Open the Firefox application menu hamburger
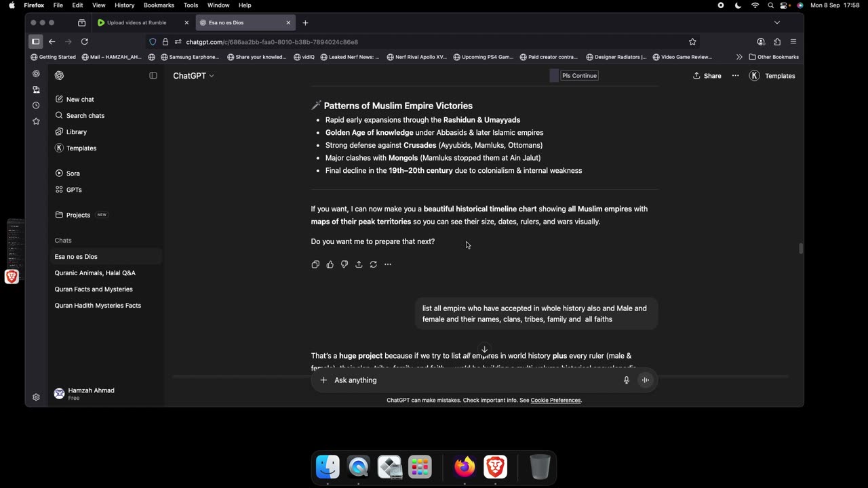This screenshot has width=868, height=488. pos(793,41)
